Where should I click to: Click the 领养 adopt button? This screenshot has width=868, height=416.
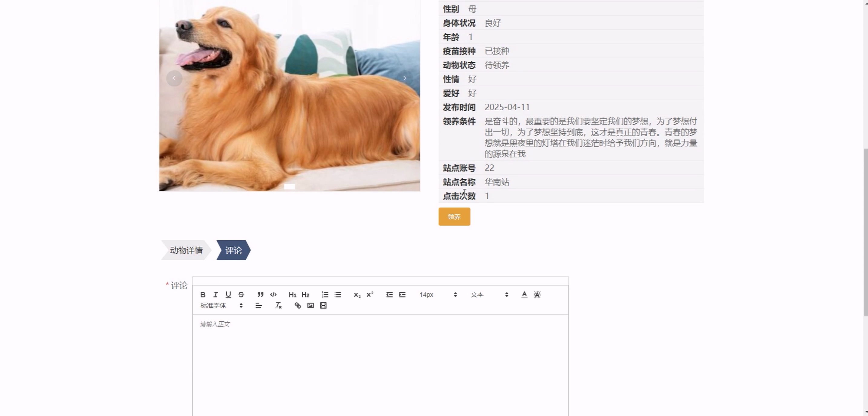tap(454, 217)
